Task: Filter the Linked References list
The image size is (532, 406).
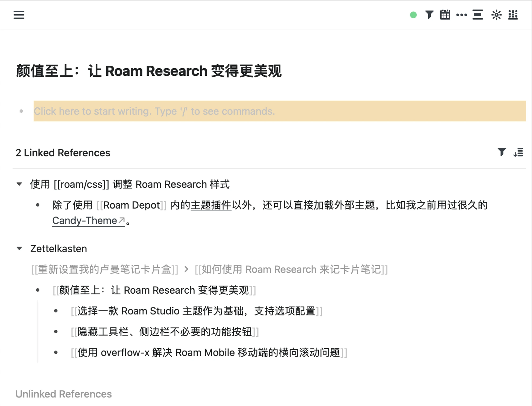Action: [x=502, y=152]
